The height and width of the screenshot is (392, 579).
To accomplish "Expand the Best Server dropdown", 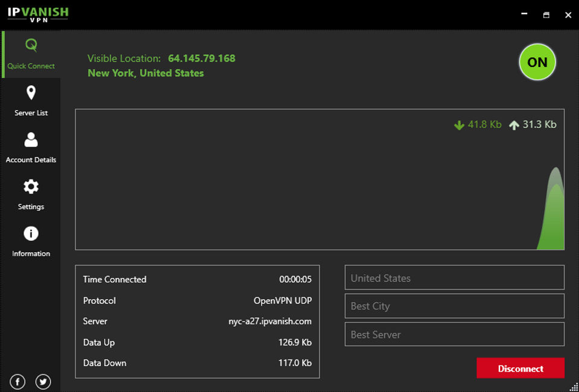I will point(455,335).
